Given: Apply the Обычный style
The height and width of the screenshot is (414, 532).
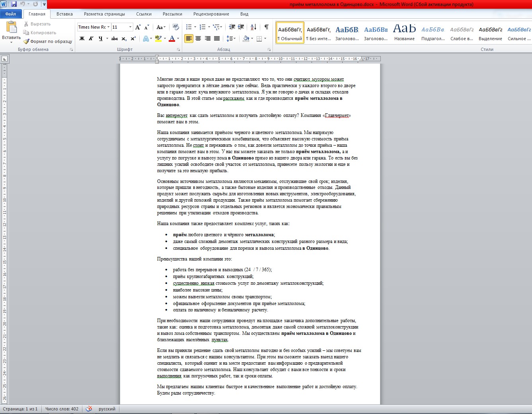Looking at the screenshot, I should coord(290,33).
